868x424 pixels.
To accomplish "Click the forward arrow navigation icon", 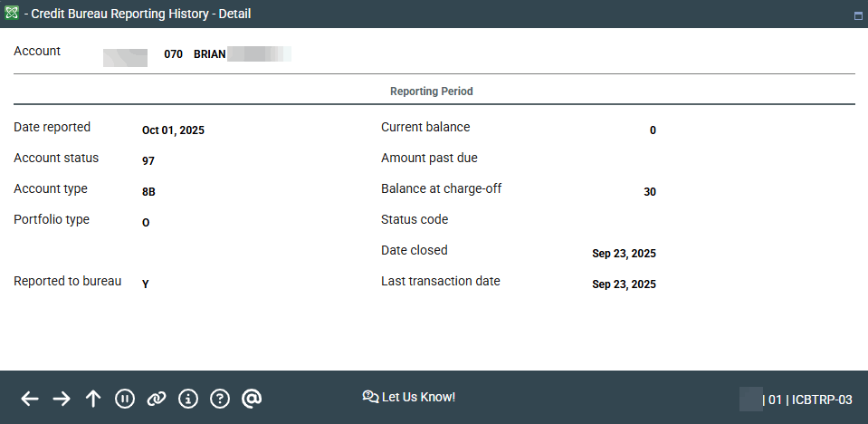I will click(62, 399).
